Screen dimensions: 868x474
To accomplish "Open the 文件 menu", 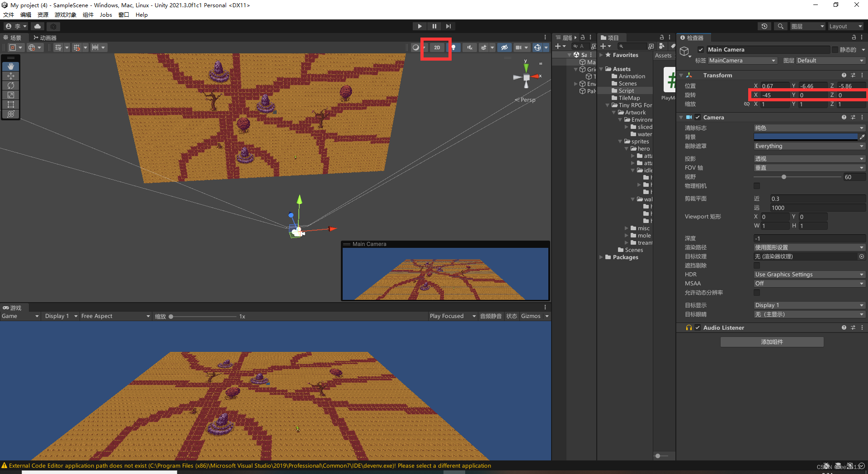I will pos(9,14).
